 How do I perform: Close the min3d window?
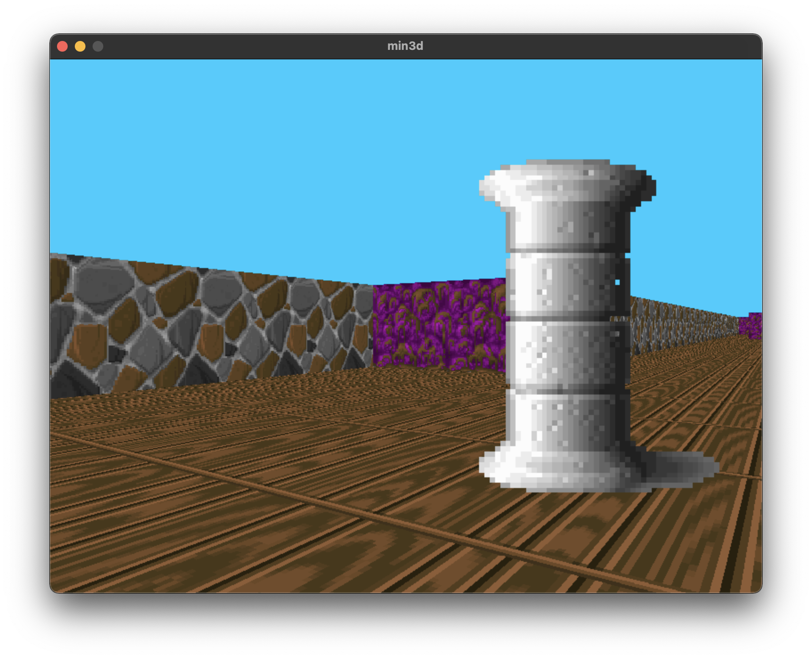62,46
